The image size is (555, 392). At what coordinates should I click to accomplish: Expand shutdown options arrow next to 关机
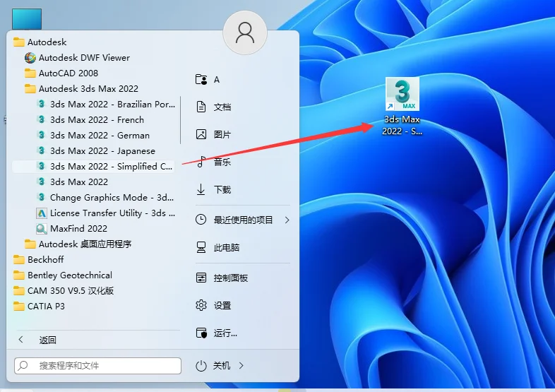point(241,365)
